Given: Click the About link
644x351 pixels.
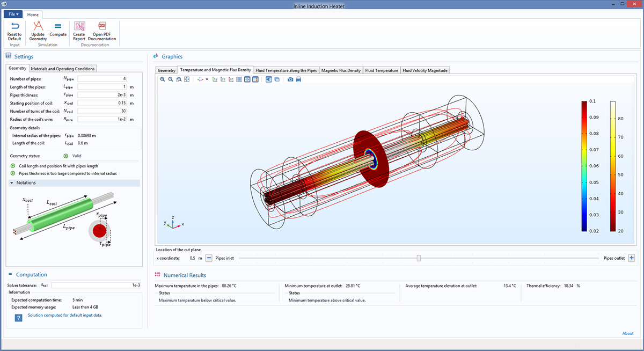Looking at the screenshot, I should pos(627,333).
